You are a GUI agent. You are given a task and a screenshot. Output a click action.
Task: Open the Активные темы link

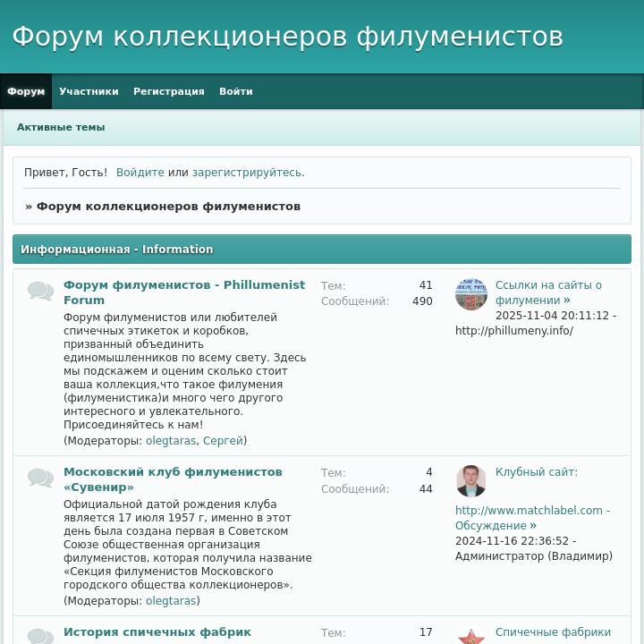[x=61, y=127]
